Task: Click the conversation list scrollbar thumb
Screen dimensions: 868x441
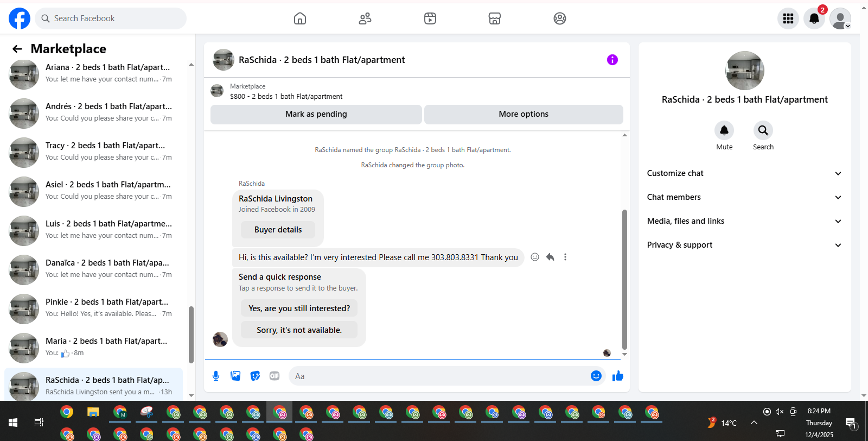Action: pyautogui.click(x=191, y=335)
